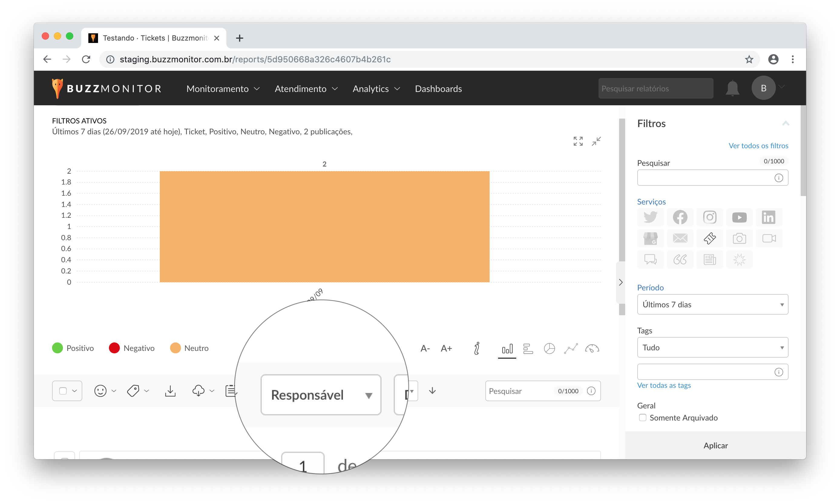840x504 pixels.
Task: Open the Período dropdown Últimos 7 dias
Action: 712,304
